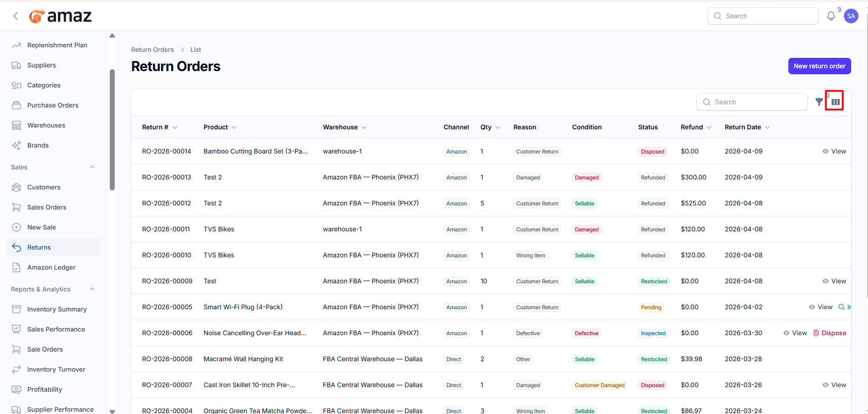868x414 pixels.
Task: Click the $525.00 refund amount
Action: point(693,203)
